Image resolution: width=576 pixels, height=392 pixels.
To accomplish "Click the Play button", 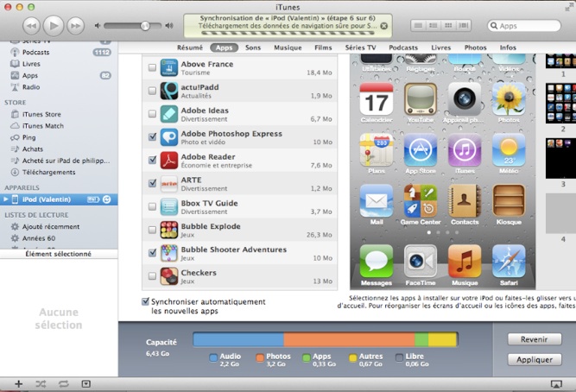I will [x=53, y=26].
